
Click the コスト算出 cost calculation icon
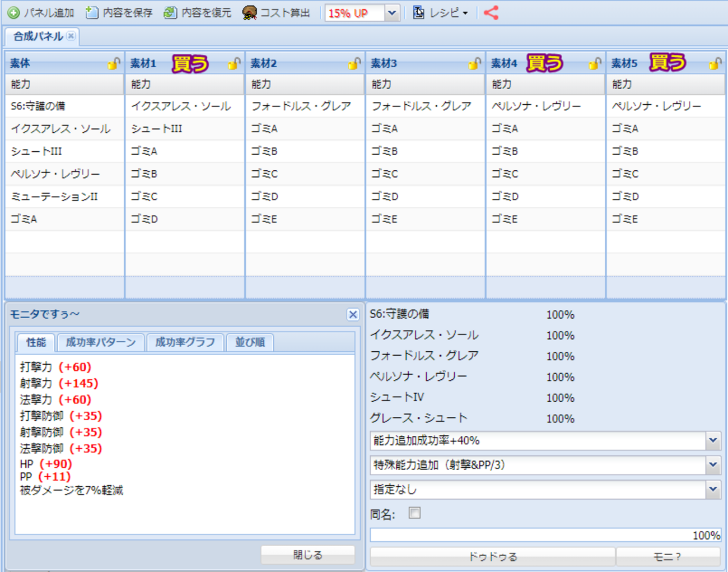pos(250,13)
